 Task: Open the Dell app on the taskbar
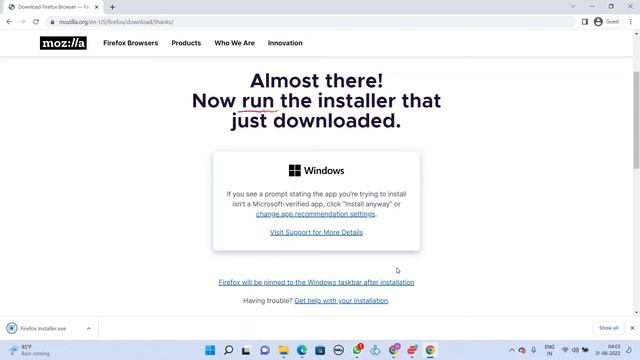(338, 350)
